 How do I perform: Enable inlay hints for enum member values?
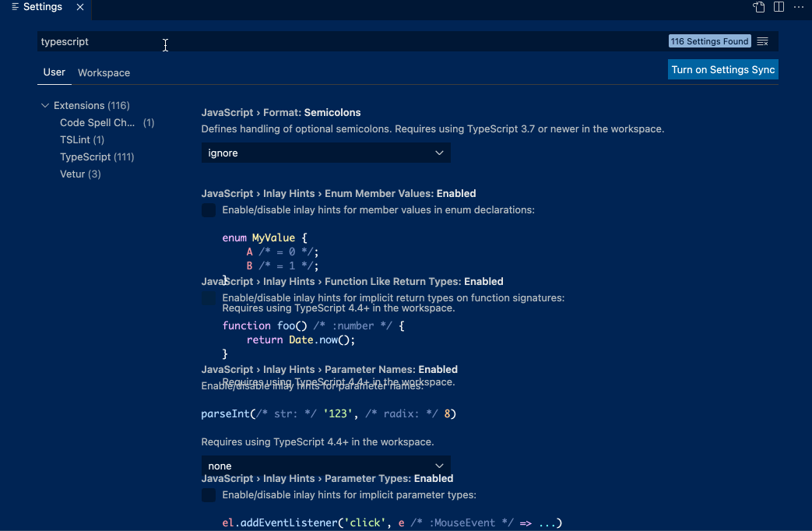tap(208, 209)
